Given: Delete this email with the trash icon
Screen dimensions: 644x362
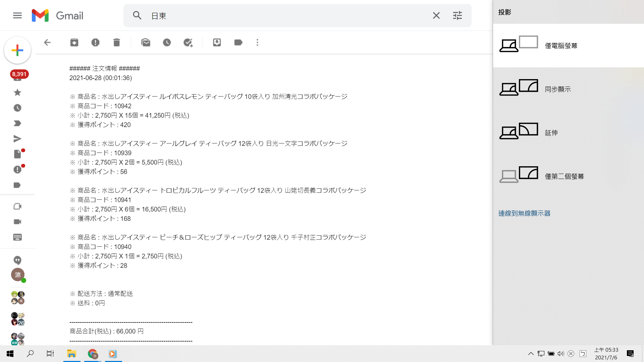Looking at the screenshot, I should click(116, 43).
